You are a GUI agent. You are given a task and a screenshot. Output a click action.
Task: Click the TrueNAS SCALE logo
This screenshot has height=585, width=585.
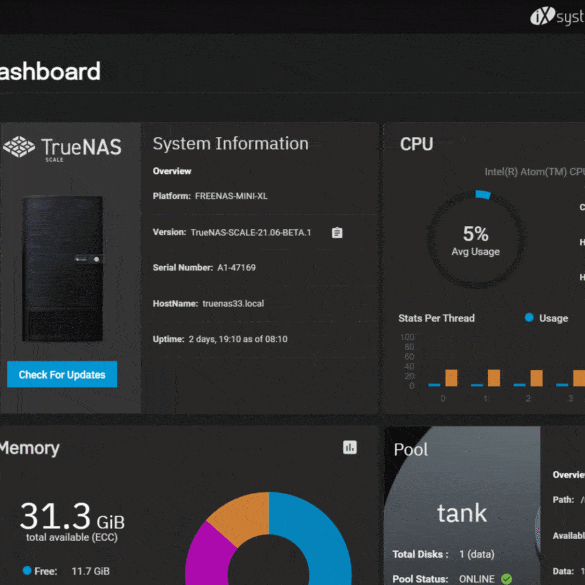[63, 148]
